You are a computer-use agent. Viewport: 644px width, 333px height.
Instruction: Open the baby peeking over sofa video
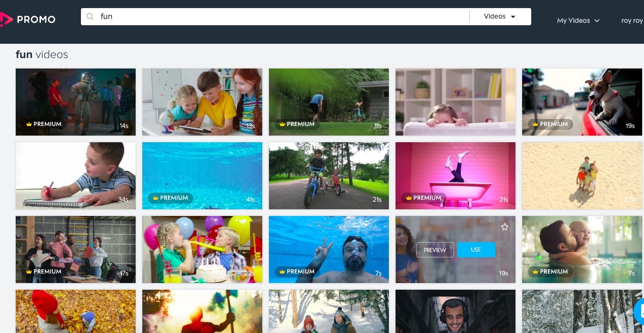[456, 102]
